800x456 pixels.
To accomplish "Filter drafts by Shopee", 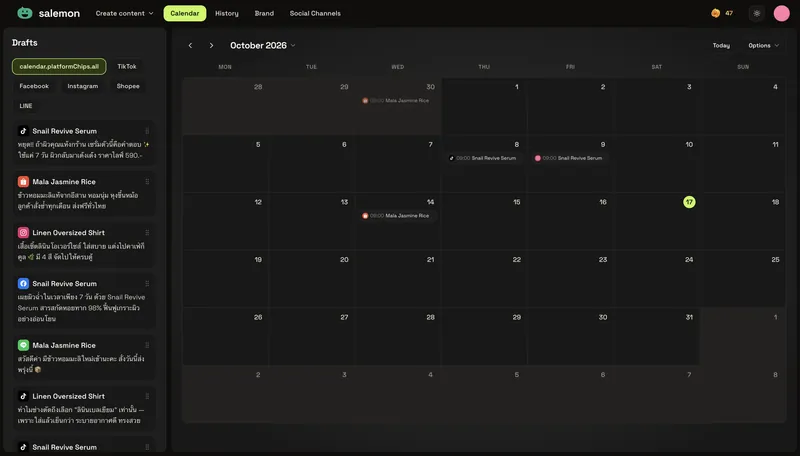I will pyautogui.click(x=128, y=86).
